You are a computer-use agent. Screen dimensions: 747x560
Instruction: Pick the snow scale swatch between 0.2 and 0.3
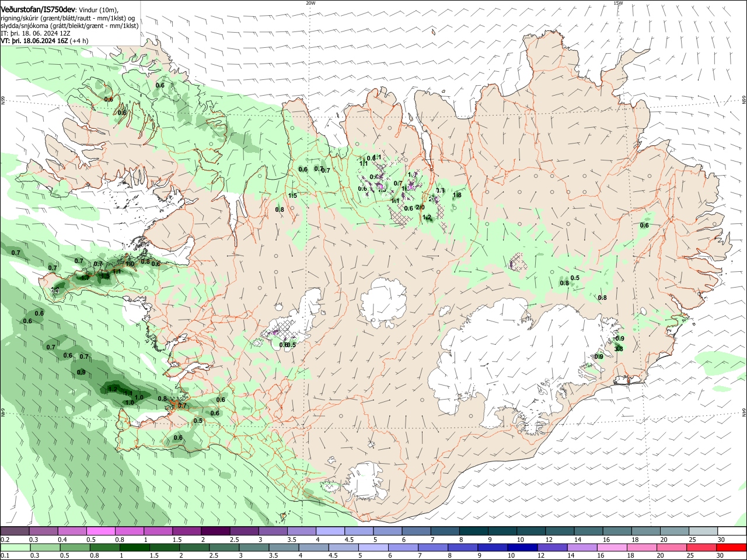click(15, 531)
